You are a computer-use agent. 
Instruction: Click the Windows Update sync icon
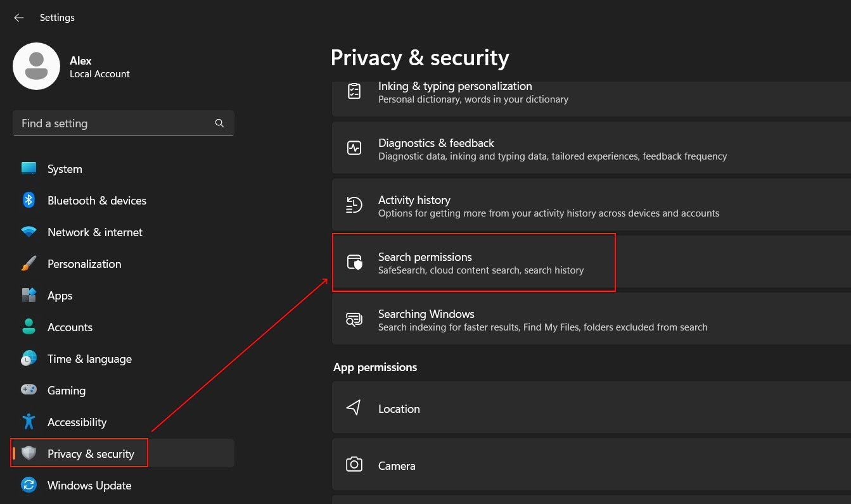click(x=29, y=486)
